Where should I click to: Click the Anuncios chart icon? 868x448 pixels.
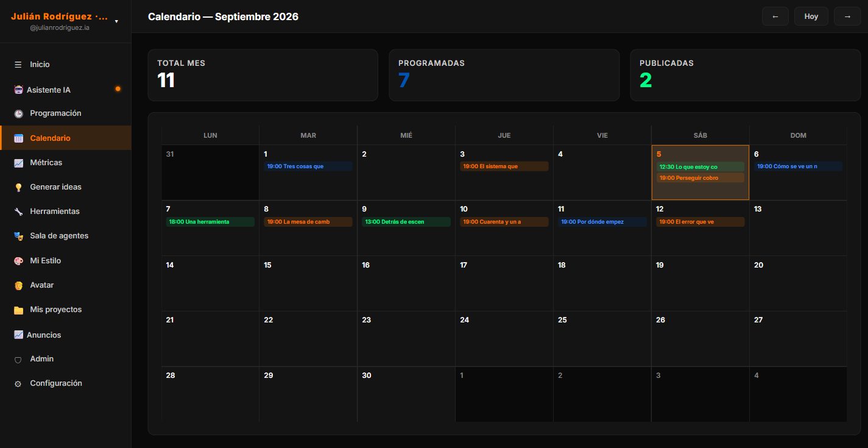coord(18,335)
